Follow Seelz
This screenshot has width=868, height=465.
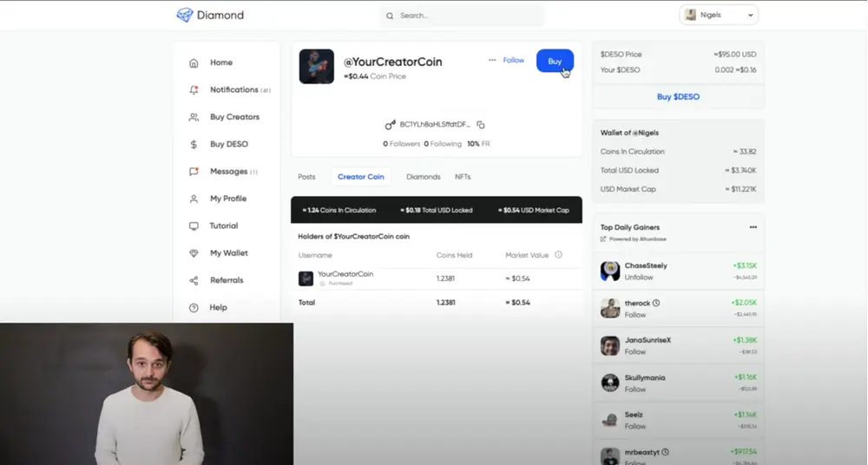pos(635,426)
